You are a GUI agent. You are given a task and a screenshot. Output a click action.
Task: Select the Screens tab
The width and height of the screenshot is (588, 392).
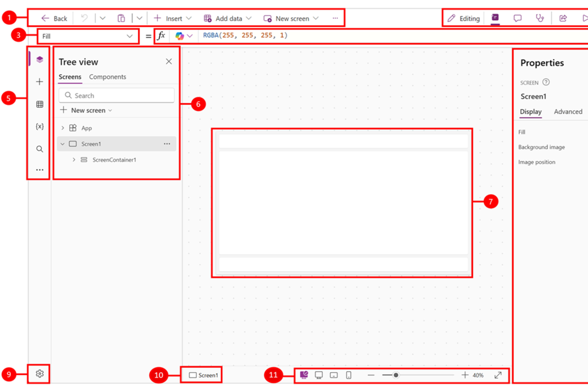click(x=70, y=77)
